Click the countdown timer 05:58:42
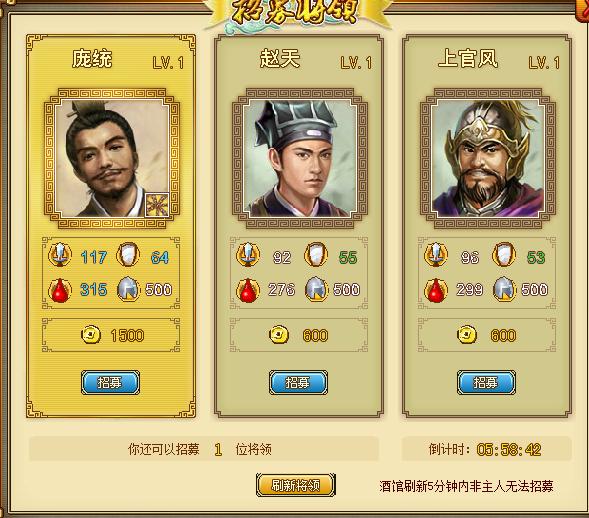This screenshot has height=518, width=589. click(509, 449)
